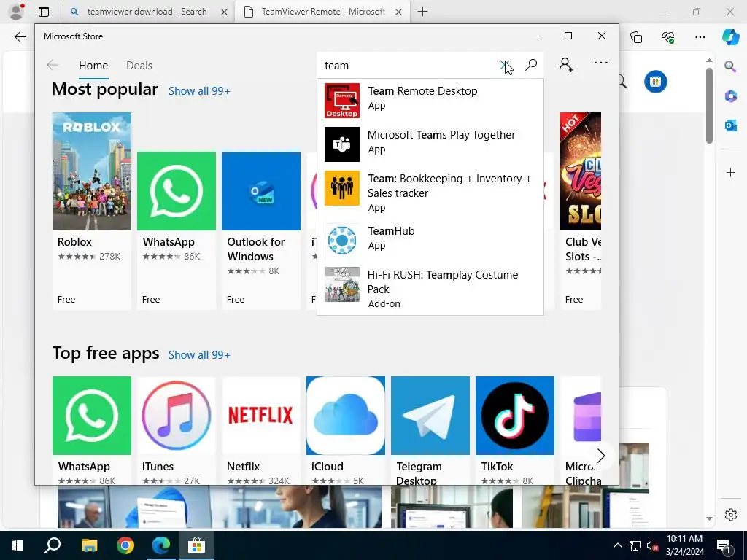Screen dimensions: 747x560
Task: Open the Edge profile avatar
Action: click(x=17, y=12)
